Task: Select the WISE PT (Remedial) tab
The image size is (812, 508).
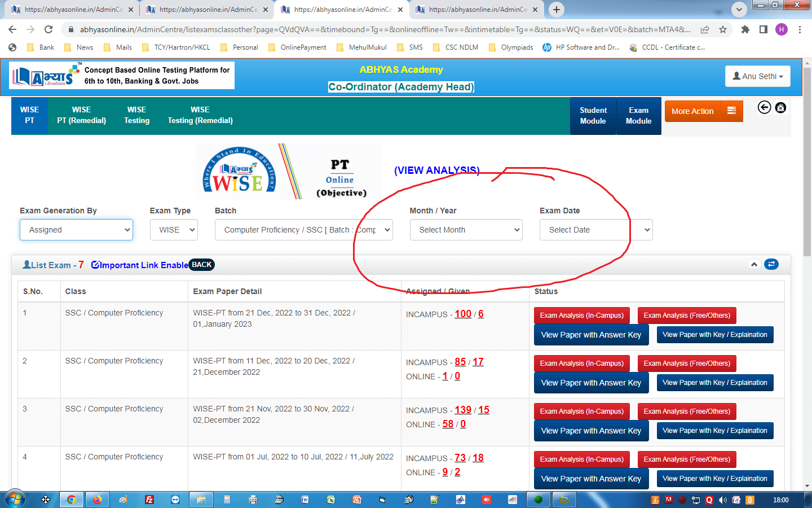Action: coord(81,115)
